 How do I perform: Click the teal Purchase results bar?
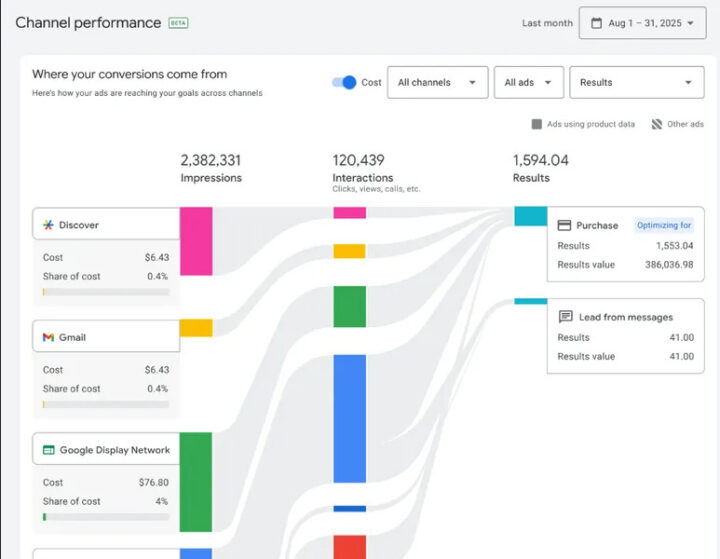(530, 216)
